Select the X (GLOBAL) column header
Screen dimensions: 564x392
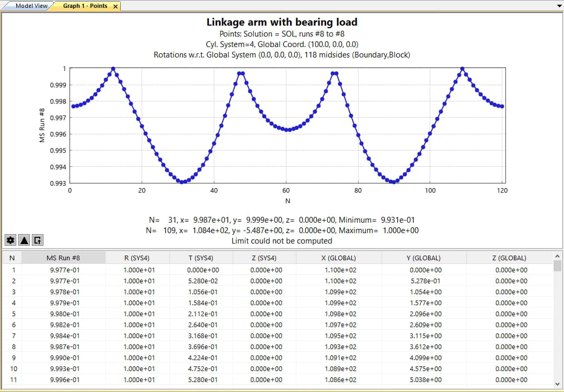point(338,258)
